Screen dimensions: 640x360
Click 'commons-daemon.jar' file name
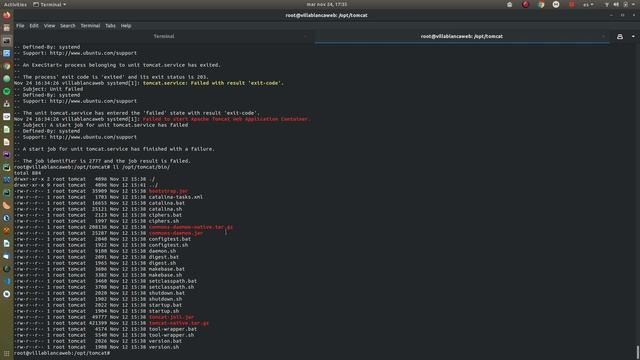coord(176,233)
